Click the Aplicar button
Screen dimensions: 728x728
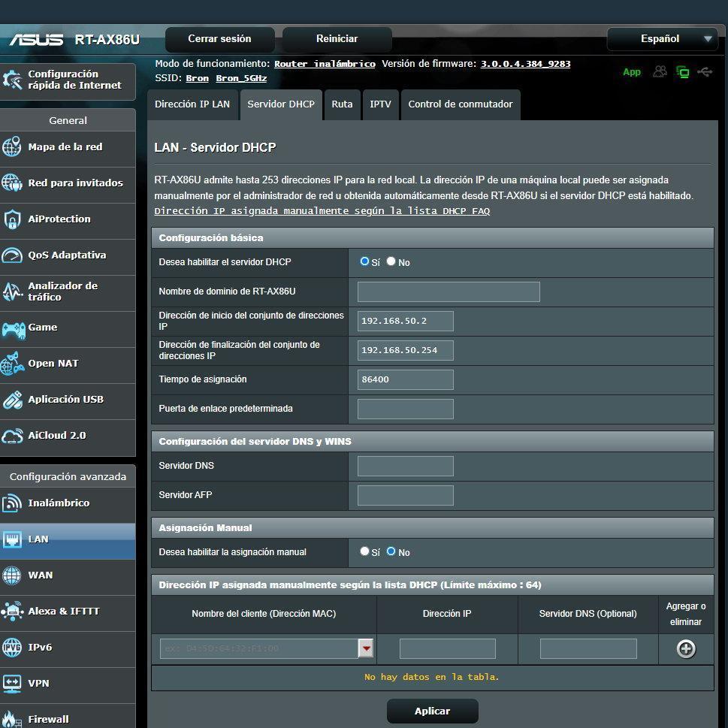[432, 711]
